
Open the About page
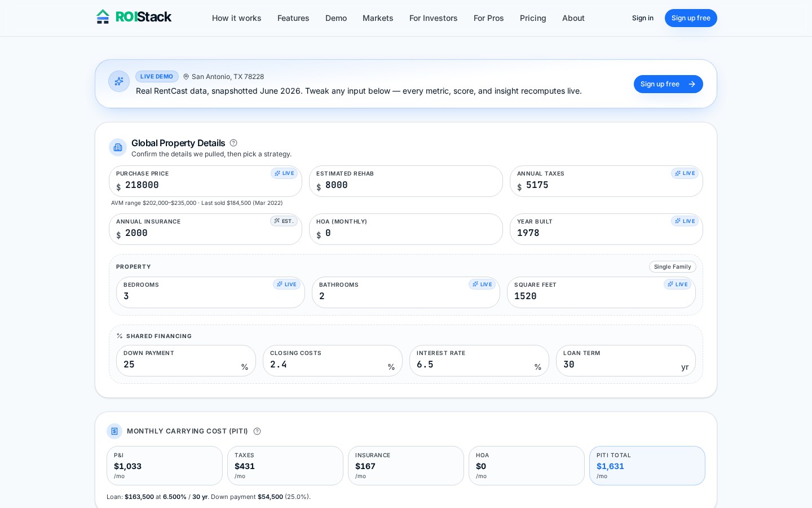coord(573,18)
